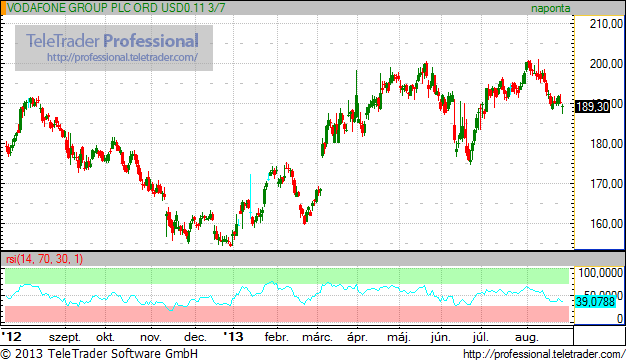
Task: Click the 210,00 price axis label
Action: (x=606, y=24)
